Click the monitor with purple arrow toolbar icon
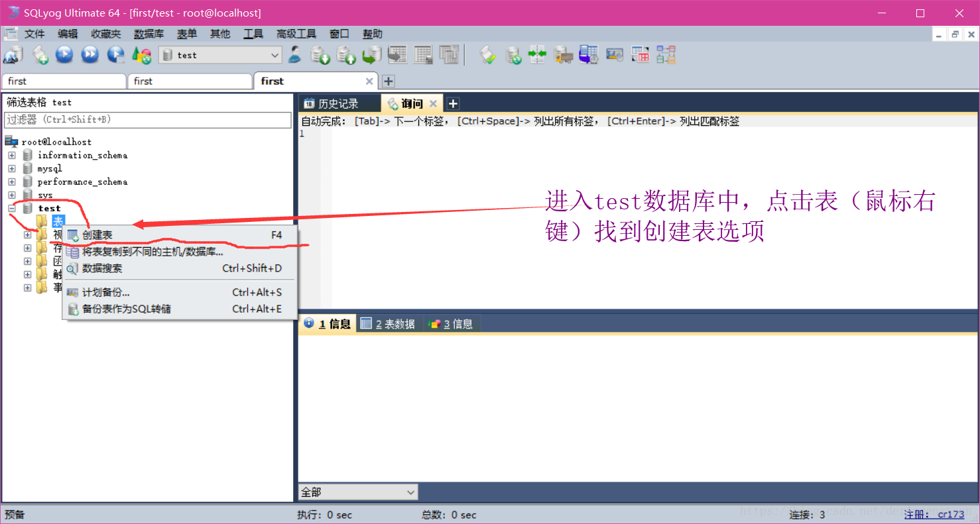980x524 pixels. coord(589,55)
